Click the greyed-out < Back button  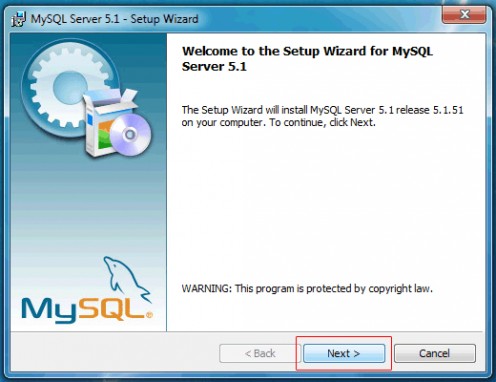coord(260,353)
